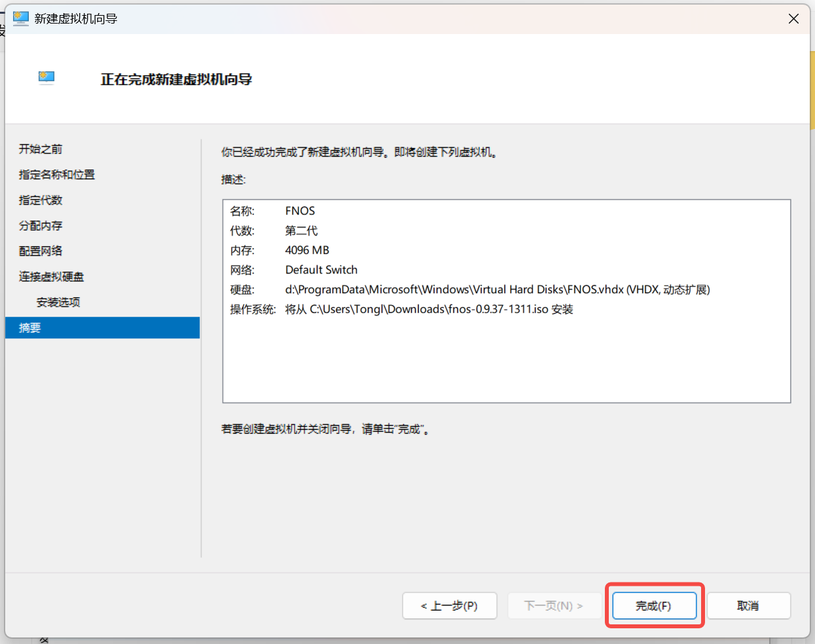Viewport: 815px width, 644px height.
Task: Go back with the 上一步(P) button
Action: (450, 606)
